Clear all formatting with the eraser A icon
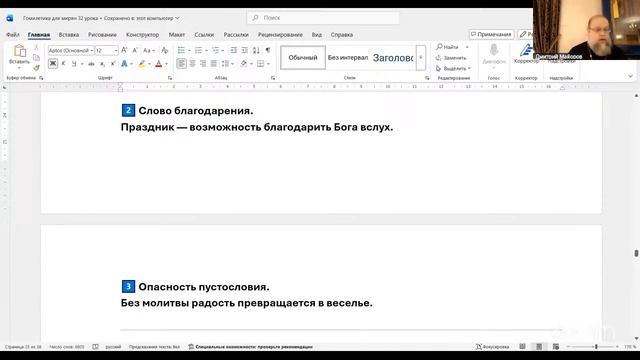Image resolution: width=640 pixels, height=360 pixels. coord(164,50)
